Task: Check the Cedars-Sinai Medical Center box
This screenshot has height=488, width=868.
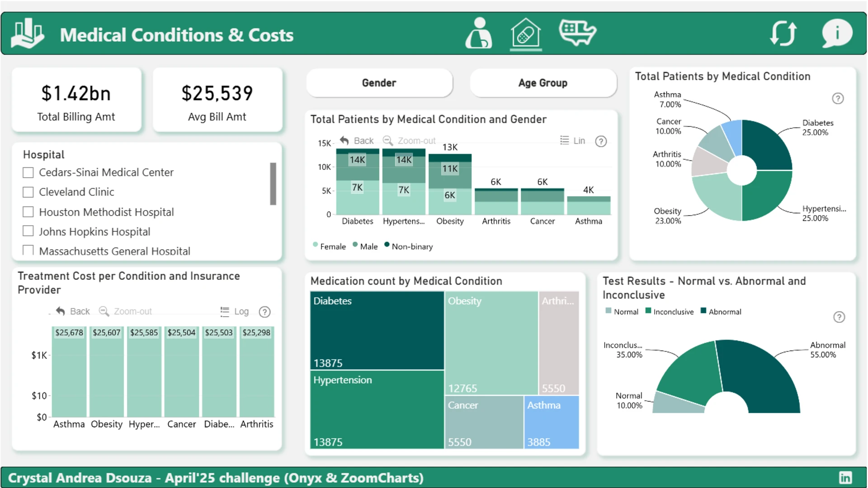Action: pos(28,173)
